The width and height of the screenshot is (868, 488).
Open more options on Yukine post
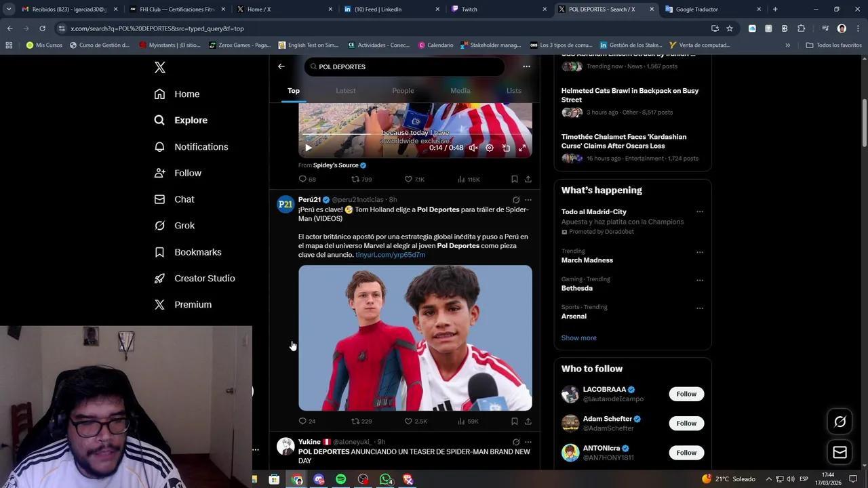point(528,442)
